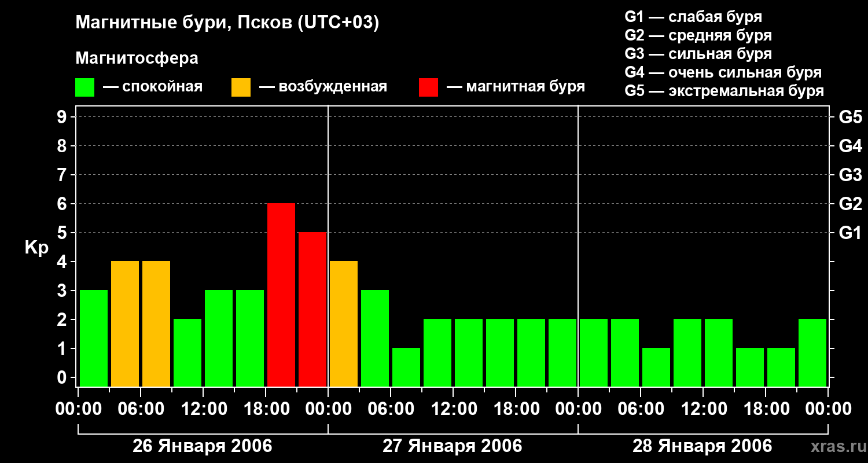Click the green 'спокойная' legend swatch
The image size is (868, 463).
pos(85,87)
